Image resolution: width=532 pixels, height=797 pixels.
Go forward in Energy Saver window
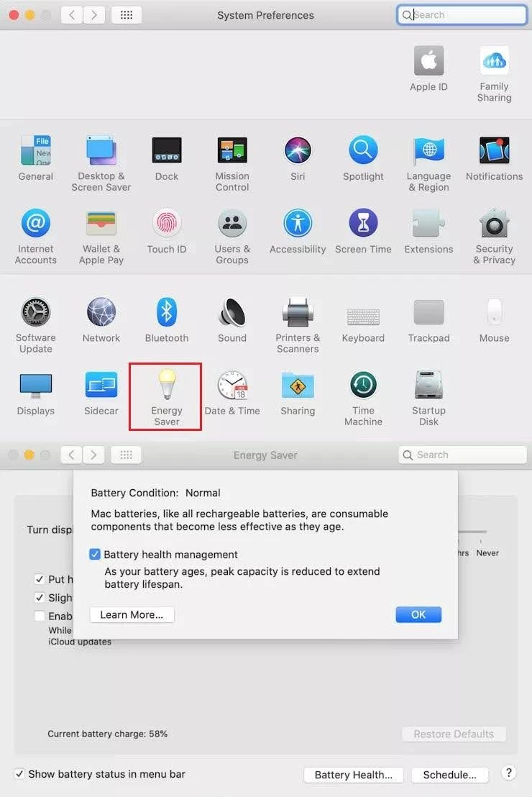pos(93,455)
